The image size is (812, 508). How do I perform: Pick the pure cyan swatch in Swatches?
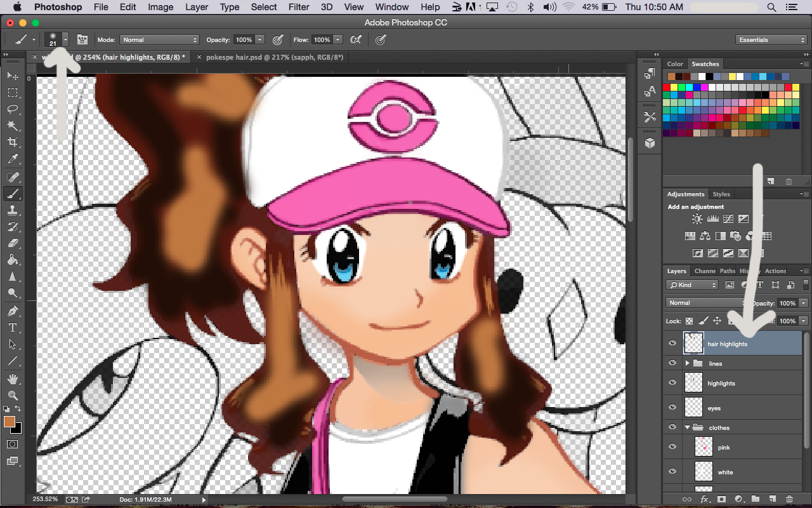pos(690,87)
